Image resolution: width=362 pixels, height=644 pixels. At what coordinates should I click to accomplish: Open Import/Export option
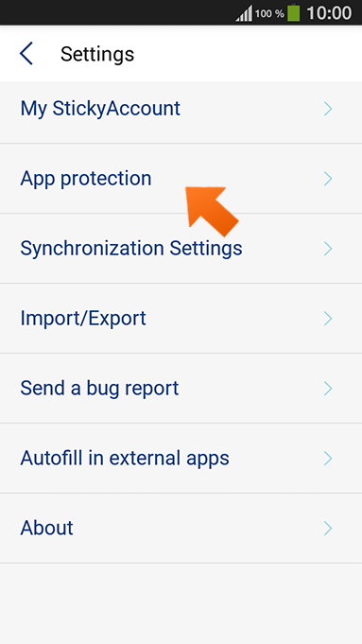[181, 319]
